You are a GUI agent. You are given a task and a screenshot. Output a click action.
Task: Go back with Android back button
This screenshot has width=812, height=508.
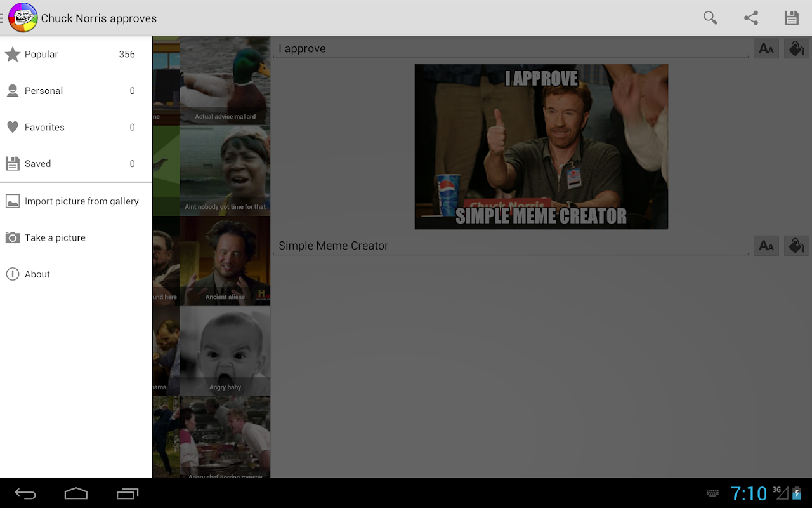25,493
